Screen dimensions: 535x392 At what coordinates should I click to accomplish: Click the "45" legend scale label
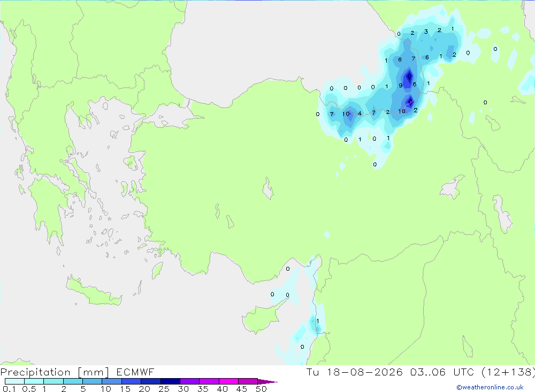pyautogui.click(x=242, y=389)
